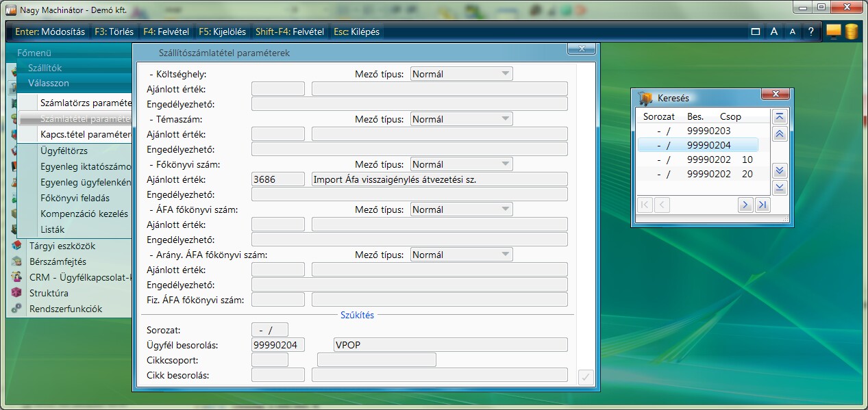Click the window rectangle icon in toolbar
This screenshot has height=410, width=868.
pyautogui.click(x=756, y=31)
